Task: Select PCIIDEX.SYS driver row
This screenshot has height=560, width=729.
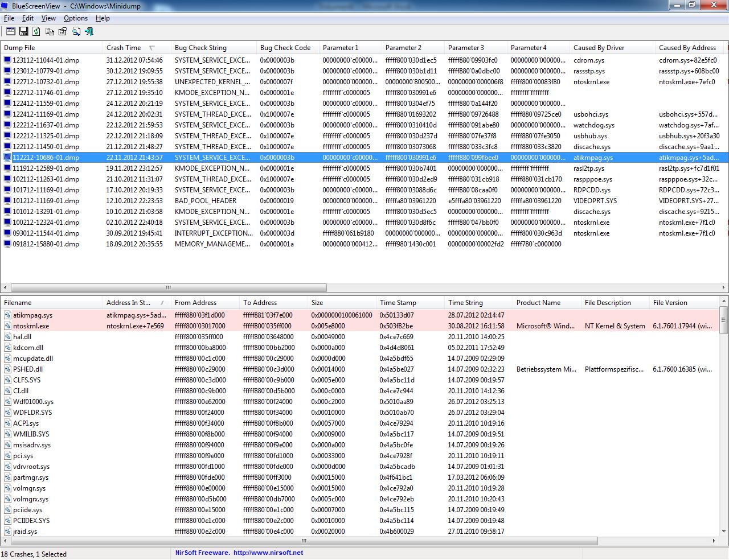Action: click(x=31, y=521)
